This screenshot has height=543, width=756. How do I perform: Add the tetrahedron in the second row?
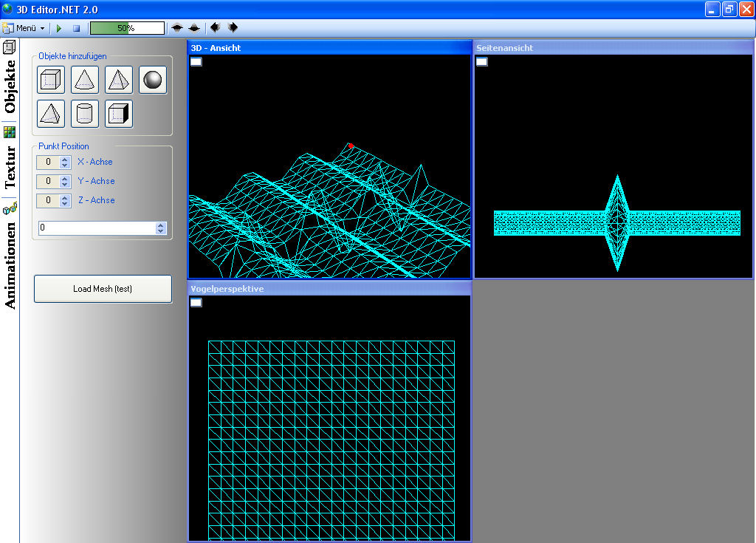point(51,114)
